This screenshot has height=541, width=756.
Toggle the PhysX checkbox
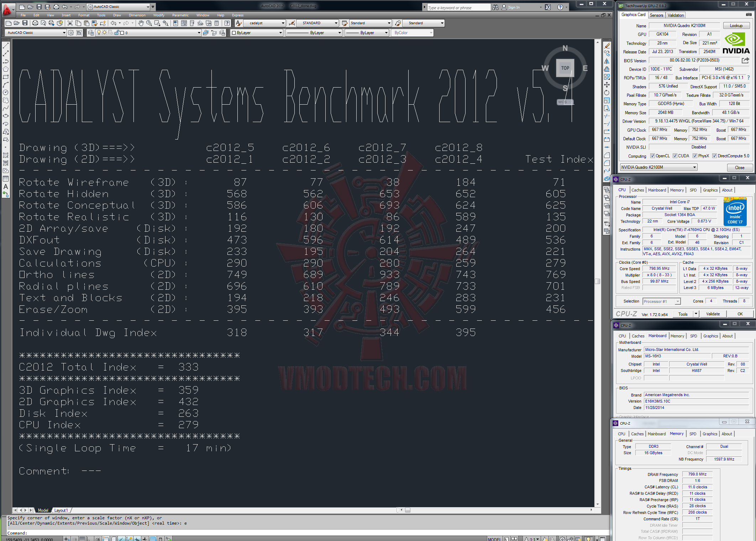tap(695, 156)
